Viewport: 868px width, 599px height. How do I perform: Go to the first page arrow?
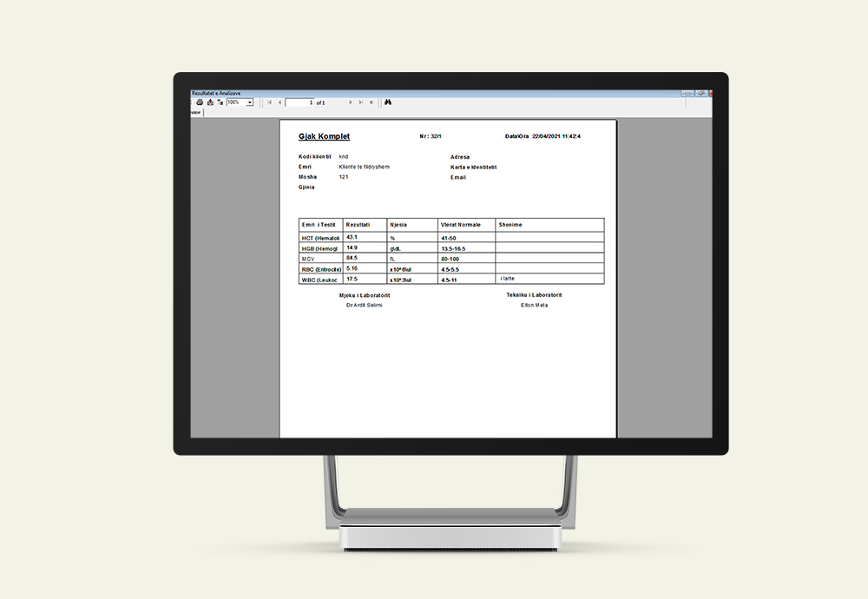click(270, 102)
